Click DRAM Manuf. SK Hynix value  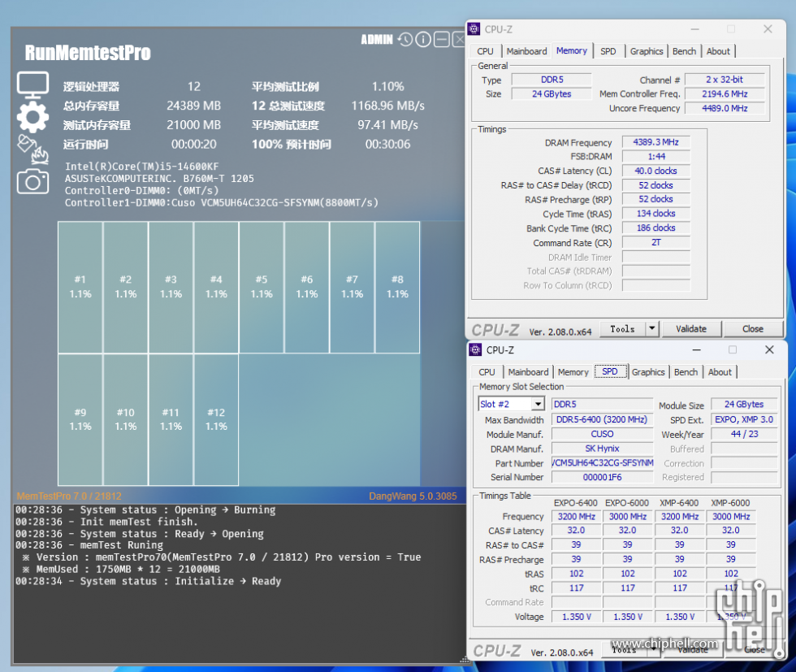(x=602, y=449)
